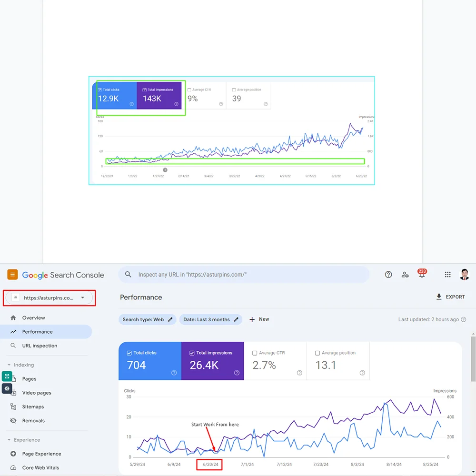This screenshot has height=476, width=476.
Task: Uncheck the Total clicks checkbox
Action: click(x=129, y=353)
